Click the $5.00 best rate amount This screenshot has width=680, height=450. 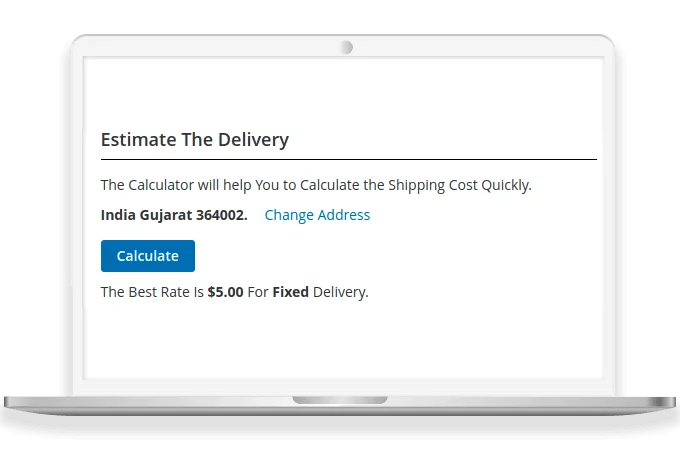[225, 293]
